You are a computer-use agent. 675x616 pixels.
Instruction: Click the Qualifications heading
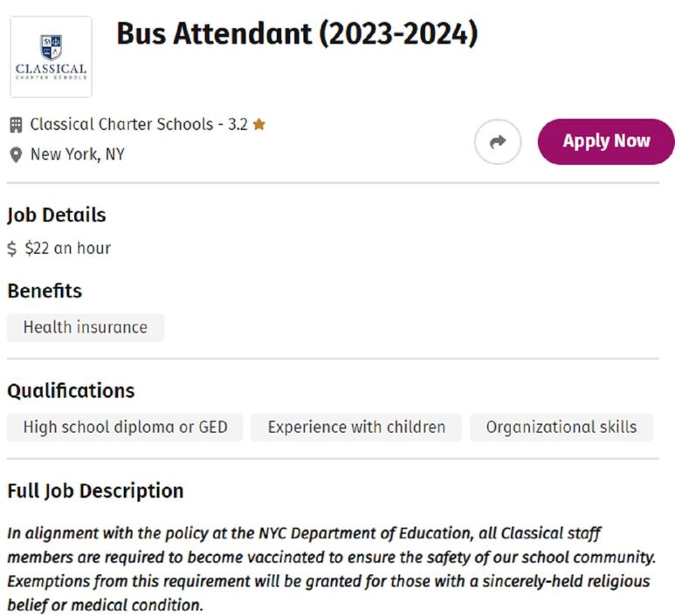click(71, 391)
